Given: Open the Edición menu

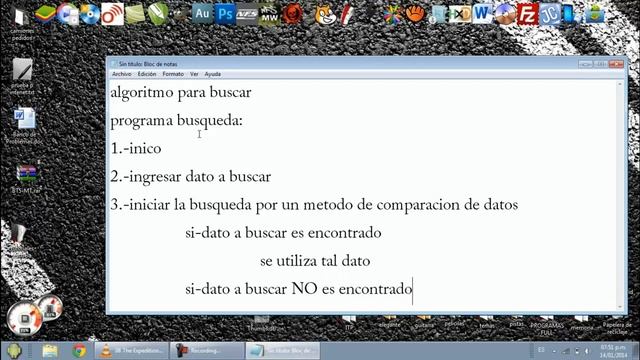Looking at the screenshot, I should pos(147,74).
